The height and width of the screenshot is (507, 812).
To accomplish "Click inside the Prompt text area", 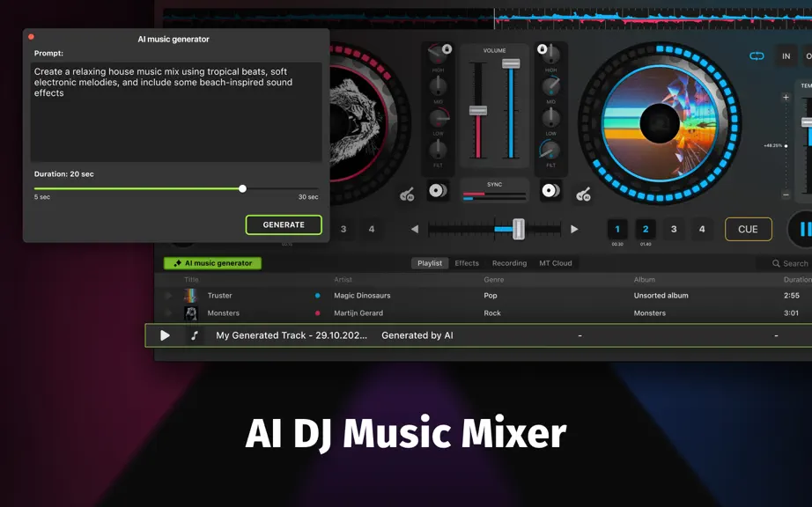I will [x=176, y=112].
